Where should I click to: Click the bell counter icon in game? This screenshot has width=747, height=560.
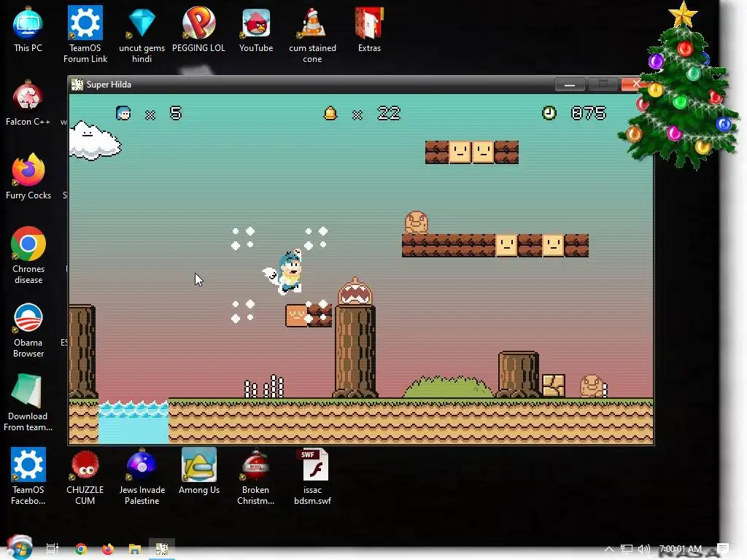coord(330,113)
